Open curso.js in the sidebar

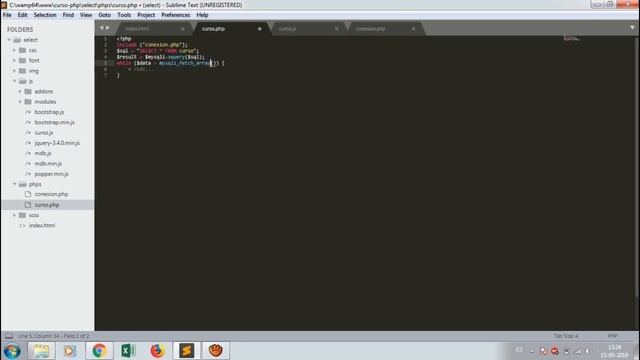(44, 133)
